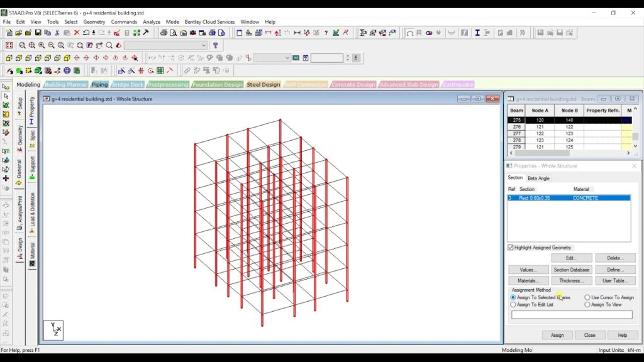Click the red X delete icon
This screenshot has width=644, height=362.
pos(77,33)
